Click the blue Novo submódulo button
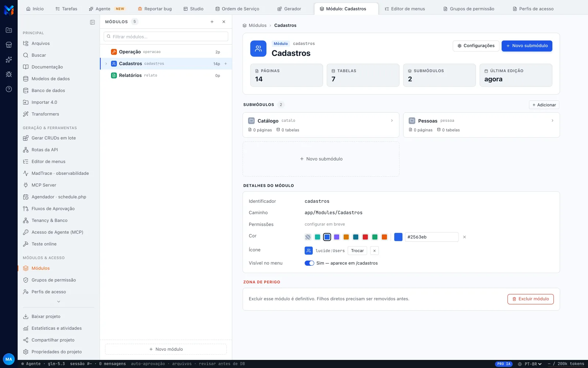This screenshot has width=588, height=368. (527, 46)
